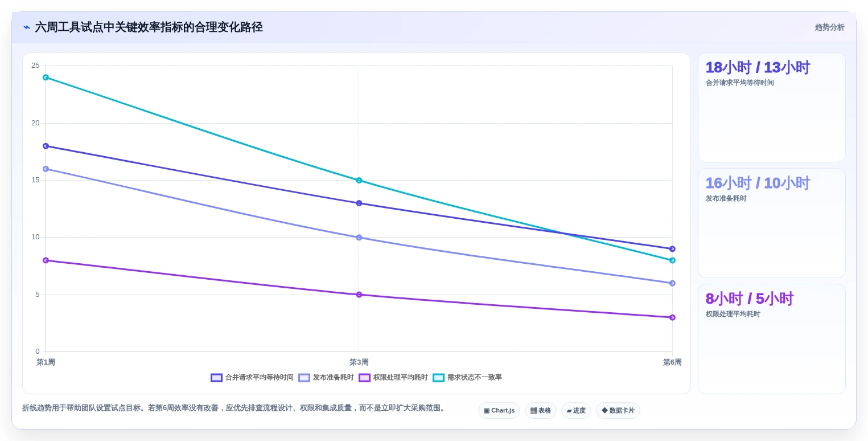The width and height of the screenshot is (868, 441).
Task: Click the 第3周 point of 发布准备耗时
Action: (x=359, y=238)
